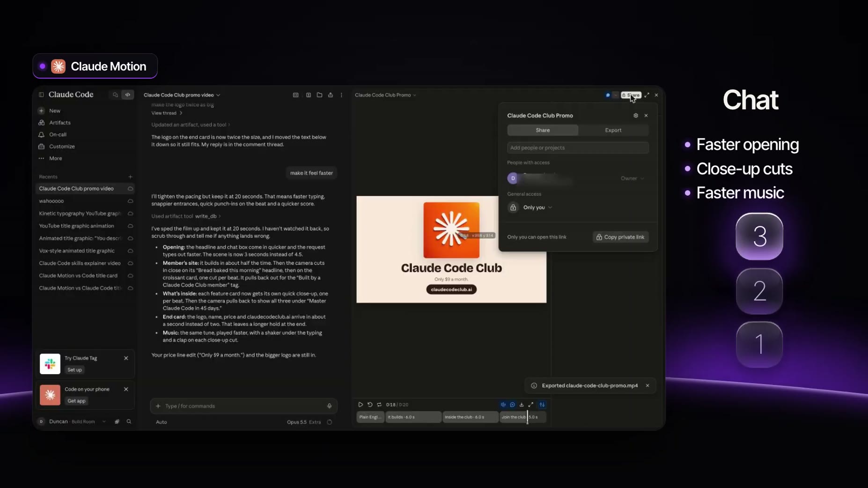
Task: Expand 'Updated an artifact, used a tool'
Action: [x=191, y=125]
